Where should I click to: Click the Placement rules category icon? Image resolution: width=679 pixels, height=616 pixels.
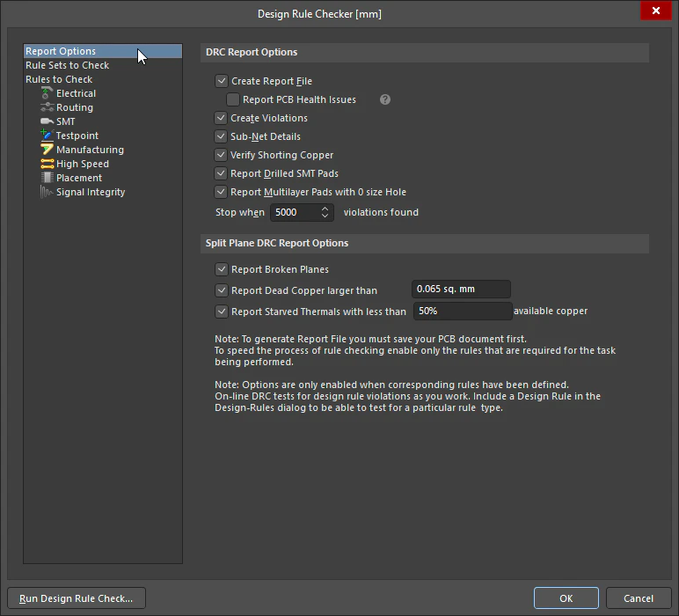click(x=47, y=178)
